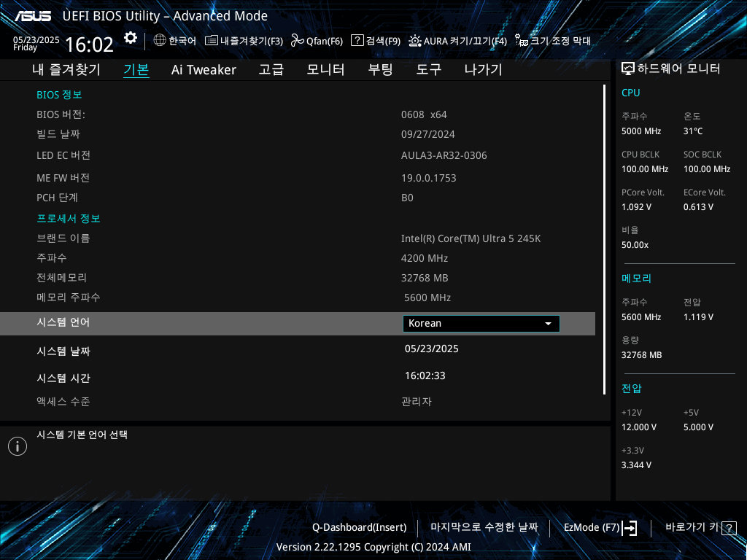
Task: Click the AURA on/off light icon
Action: point(415,41)
